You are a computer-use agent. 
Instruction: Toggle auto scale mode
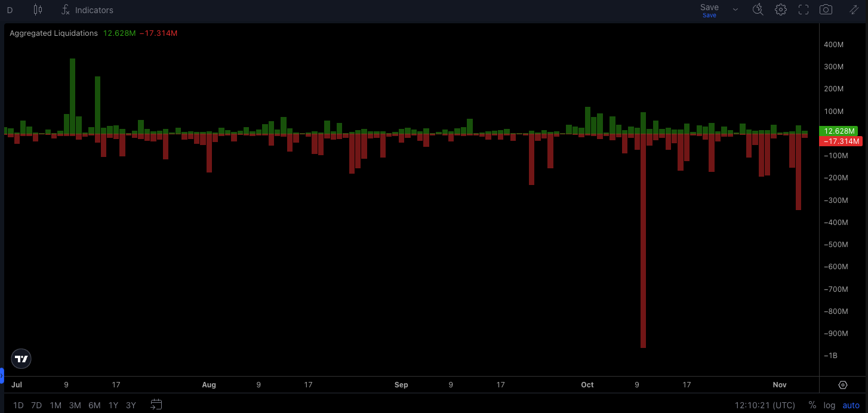click(x=851, y=405)
